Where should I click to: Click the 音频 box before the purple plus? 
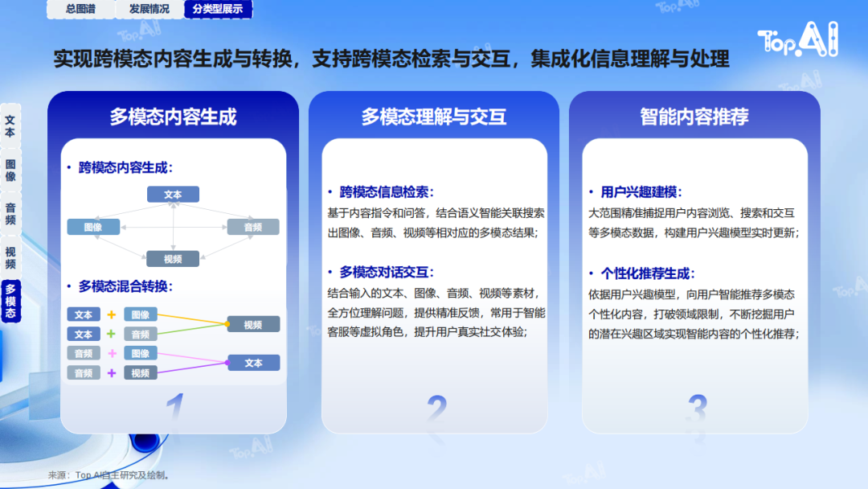84,372
